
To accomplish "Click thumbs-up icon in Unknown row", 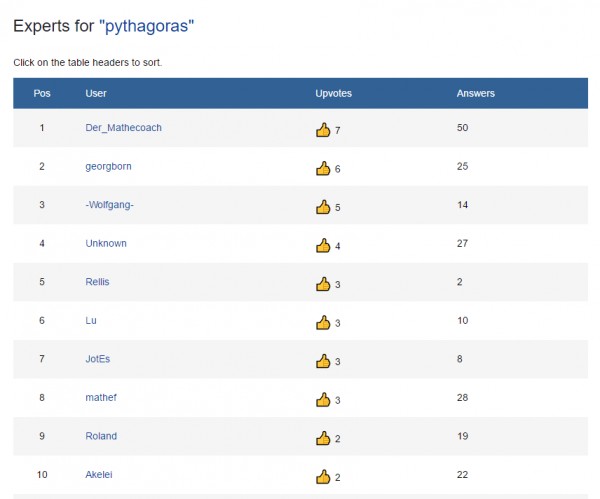I will click(323, 245).
